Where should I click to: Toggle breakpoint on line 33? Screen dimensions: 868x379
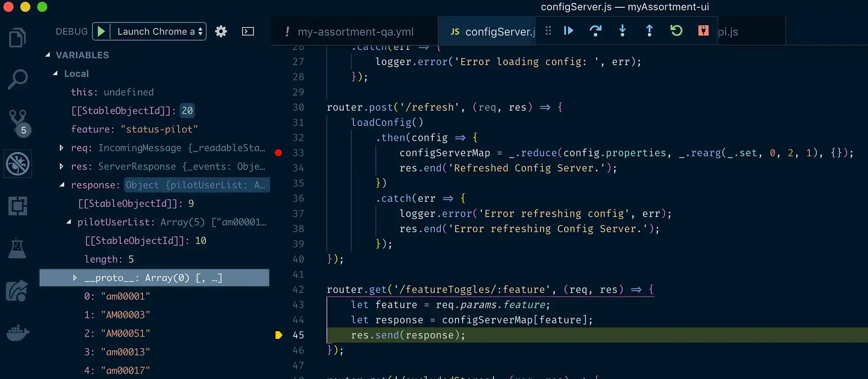pyautogui.click(x=279, y=153)
